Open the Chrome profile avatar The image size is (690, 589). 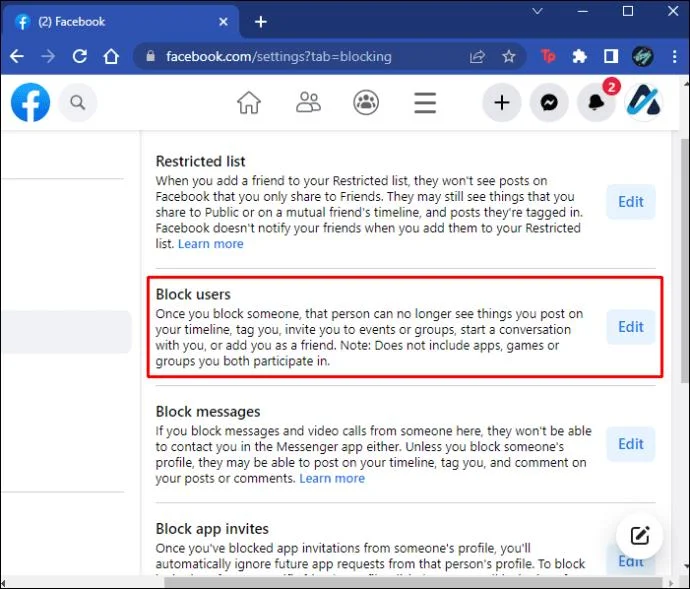tap(642, 56)
